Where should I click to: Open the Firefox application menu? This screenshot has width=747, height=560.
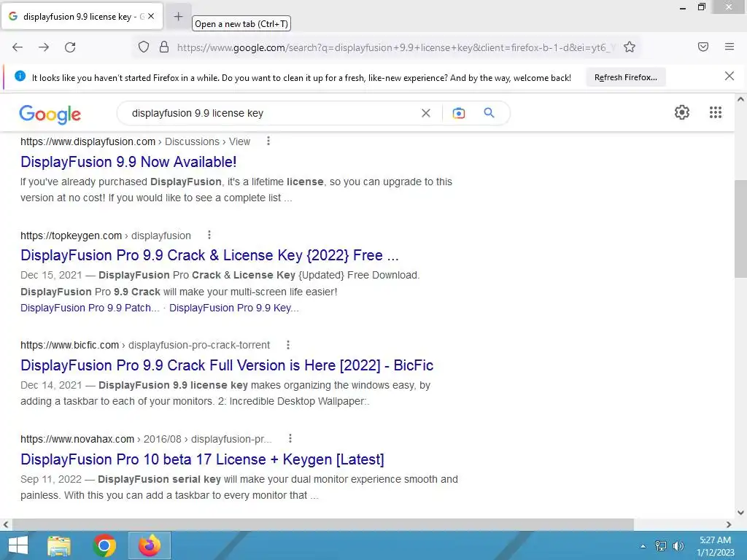coord(729,47)
